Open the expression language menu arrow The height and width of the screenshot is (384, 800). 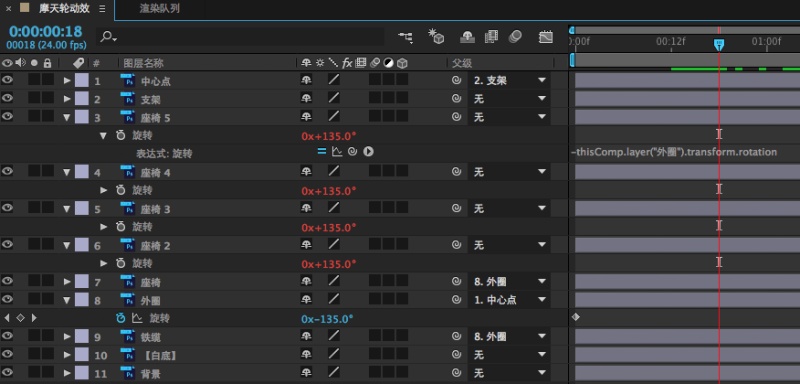point(368,151)
